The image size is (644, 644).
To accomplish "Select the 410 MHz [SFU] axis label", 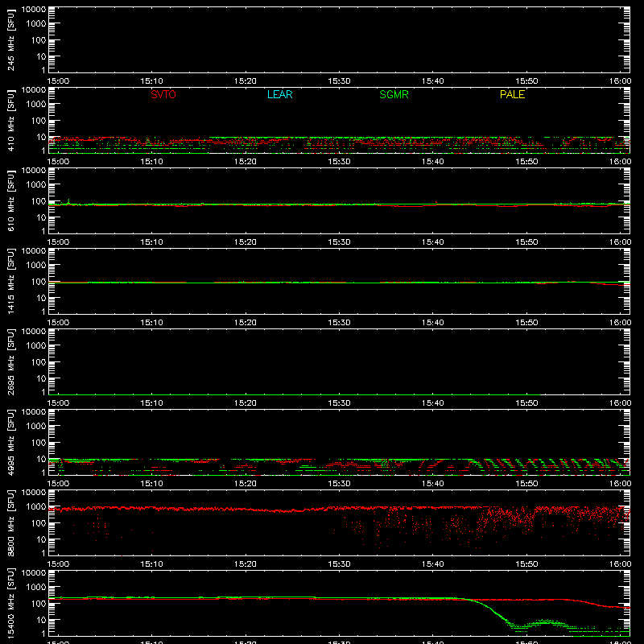I will 10,120.
